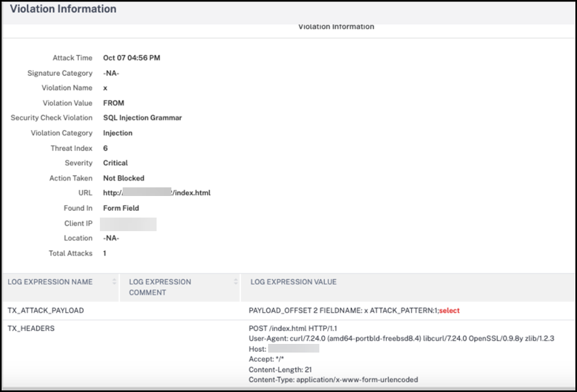577x392 pixels.
Task: Sort by the LOG EXPRESSION COMMENT sort arrows
Action: [x=235, y=282]
